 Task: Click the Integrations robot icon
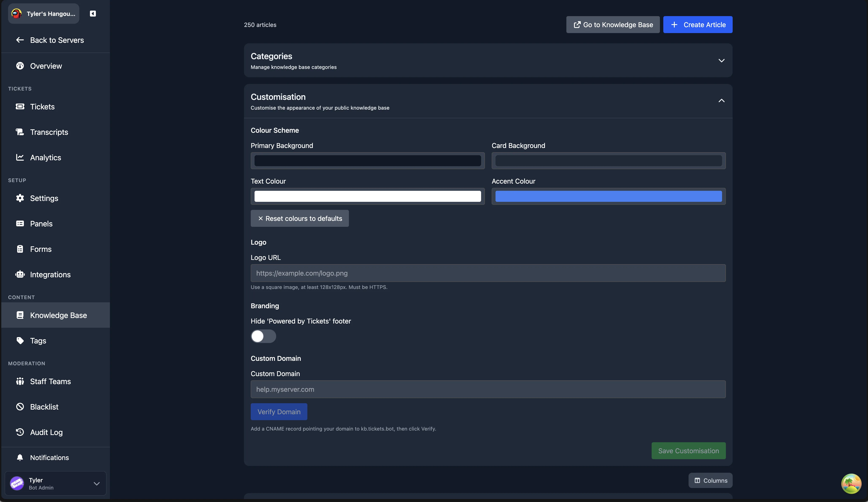20,274
